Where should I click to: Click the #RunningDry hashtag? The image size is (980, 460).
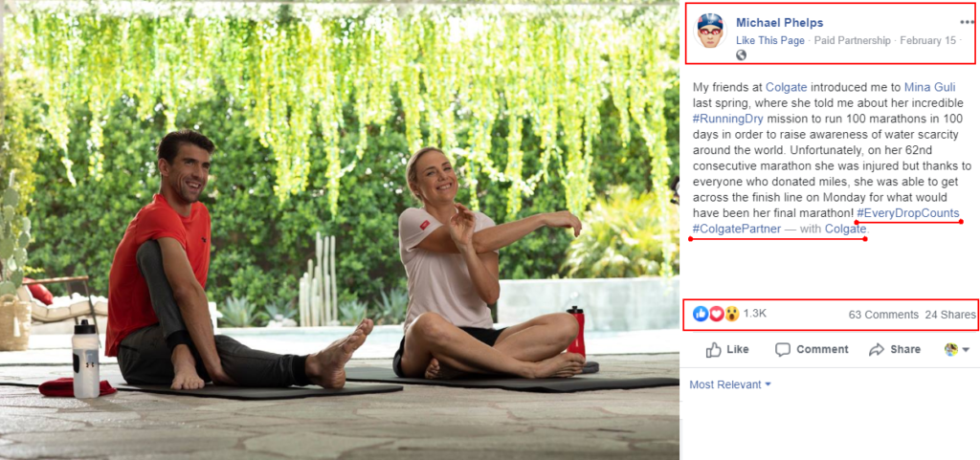pos(728,119)
